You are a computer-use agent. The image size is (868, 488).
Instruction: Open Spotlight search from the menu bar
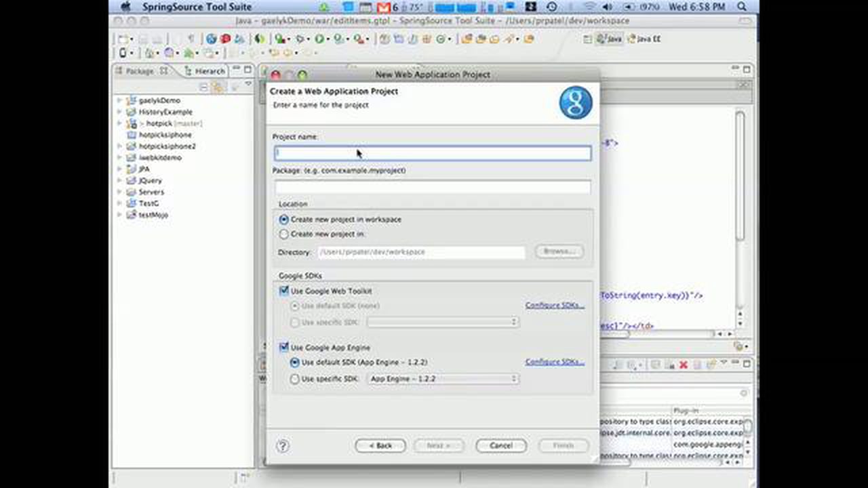pos(743,6)
